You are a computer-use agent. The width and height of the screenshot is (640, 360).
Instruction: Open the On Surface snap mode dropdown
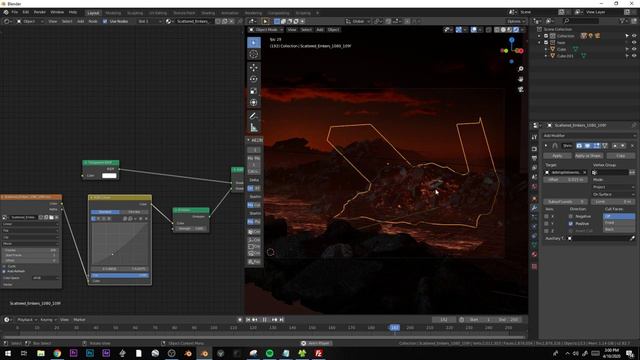(x=613, y=194)
